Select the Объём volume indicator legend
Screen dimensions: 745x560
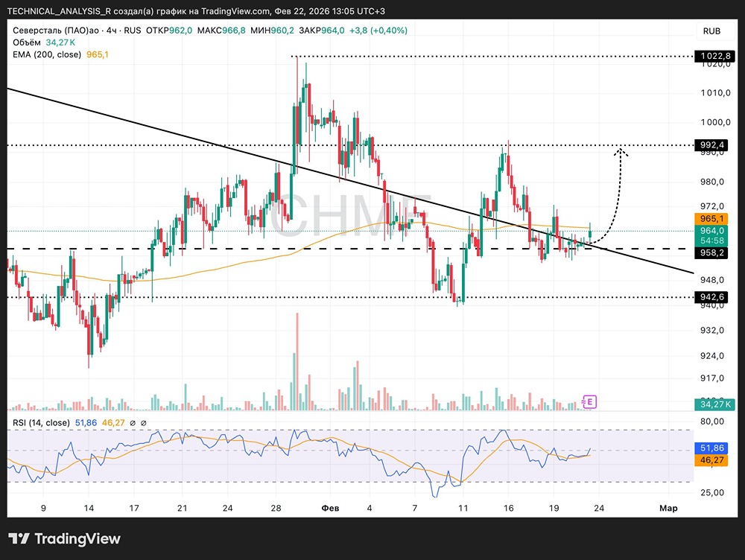tap(27, 42)
